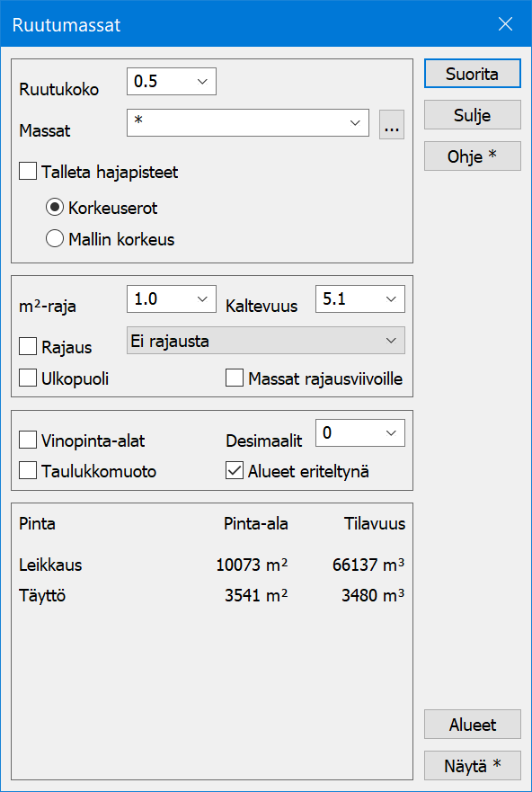Viewport: 532px width, 792px height.
Task: Open help via Ohje button
Action: pos(472,156)
